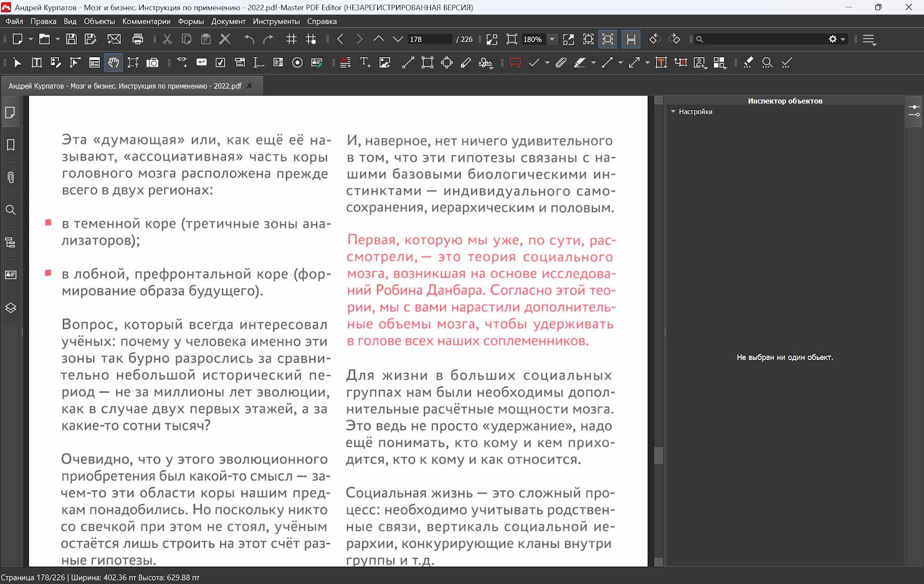Open the Комментарии menu
This screenshot has width=924, height=584.
(x=146, y=21)
